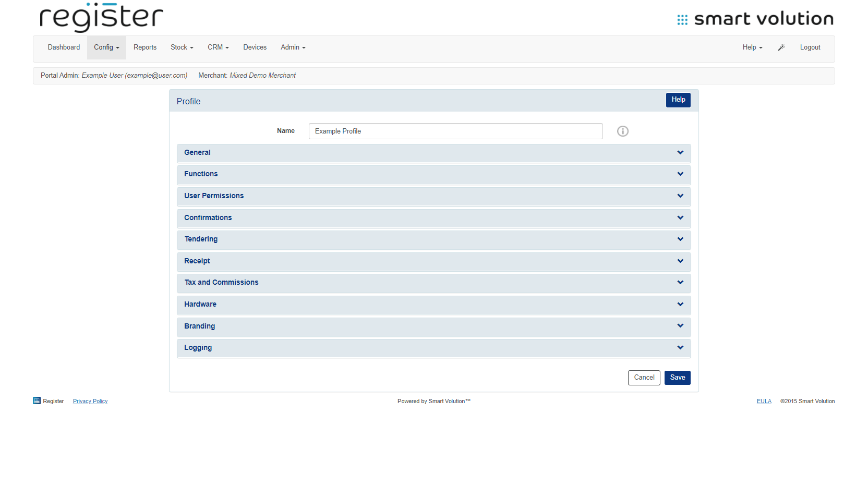868x485 pixels.
Task: Open the Stock dropdown menu
Action: click(x=182, y=47)
